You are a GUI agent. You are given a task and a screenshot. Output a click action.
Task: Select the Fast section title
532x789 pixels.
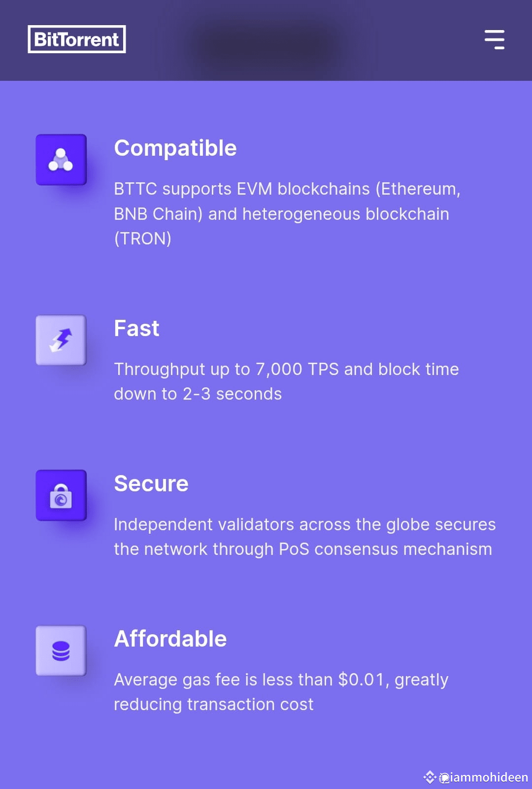click(x=136, y=328)
